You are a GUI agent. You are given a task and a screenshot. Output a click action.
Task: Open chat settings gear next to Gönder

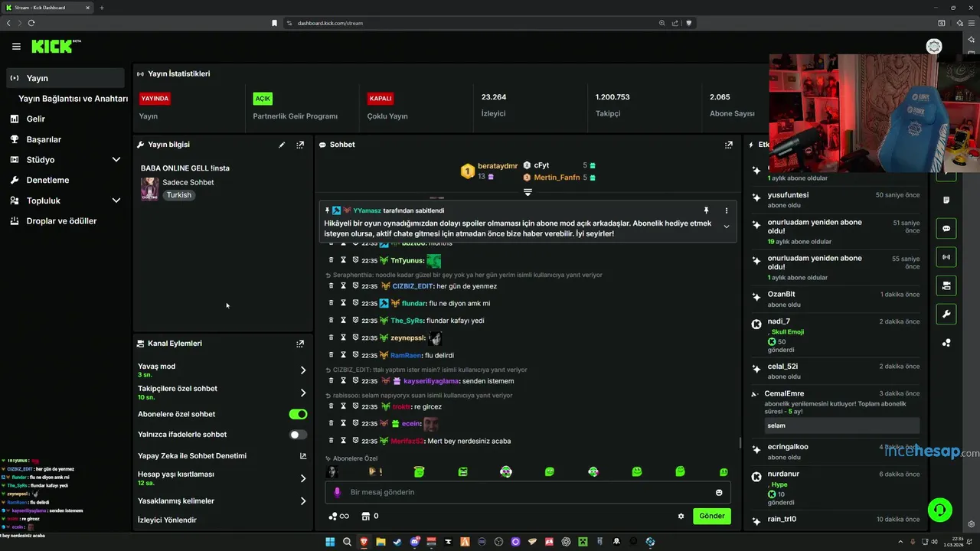(x=681, y=517)
